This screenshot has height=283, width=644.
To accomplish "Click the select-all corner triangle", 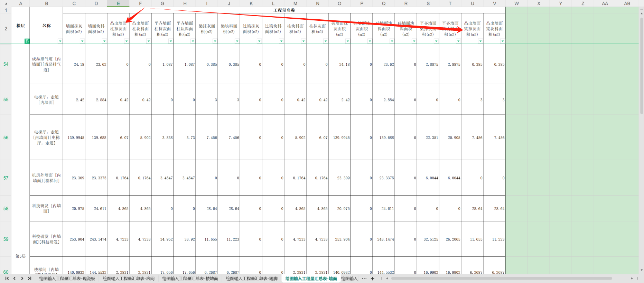I will pos(6,3).
